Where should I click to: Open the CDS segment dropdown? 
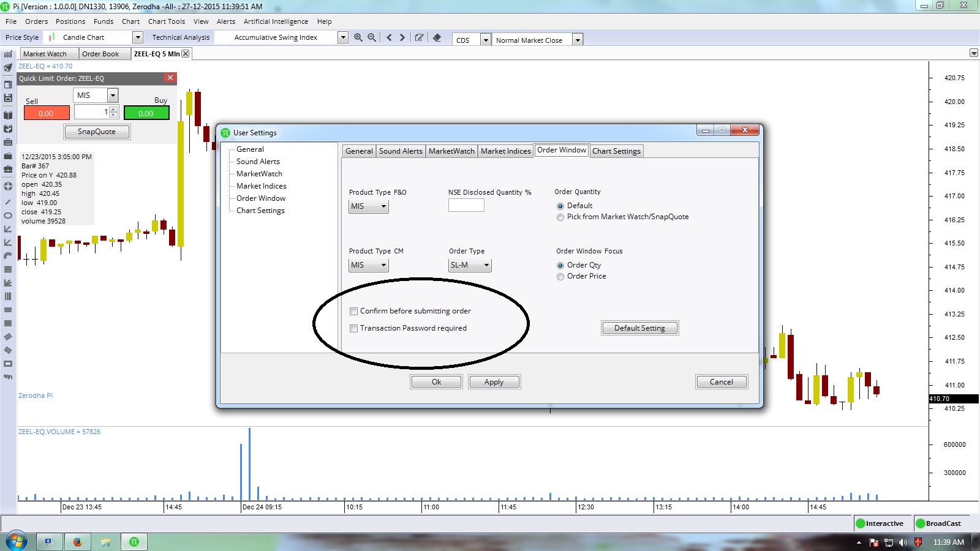[486, 40]
